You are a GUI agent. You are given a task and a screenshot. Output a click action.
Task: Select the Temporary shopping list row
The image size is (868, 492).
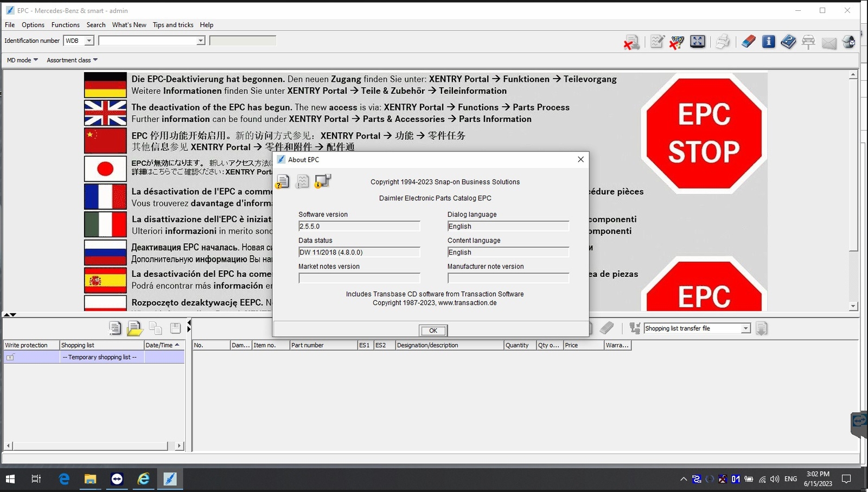94,357
